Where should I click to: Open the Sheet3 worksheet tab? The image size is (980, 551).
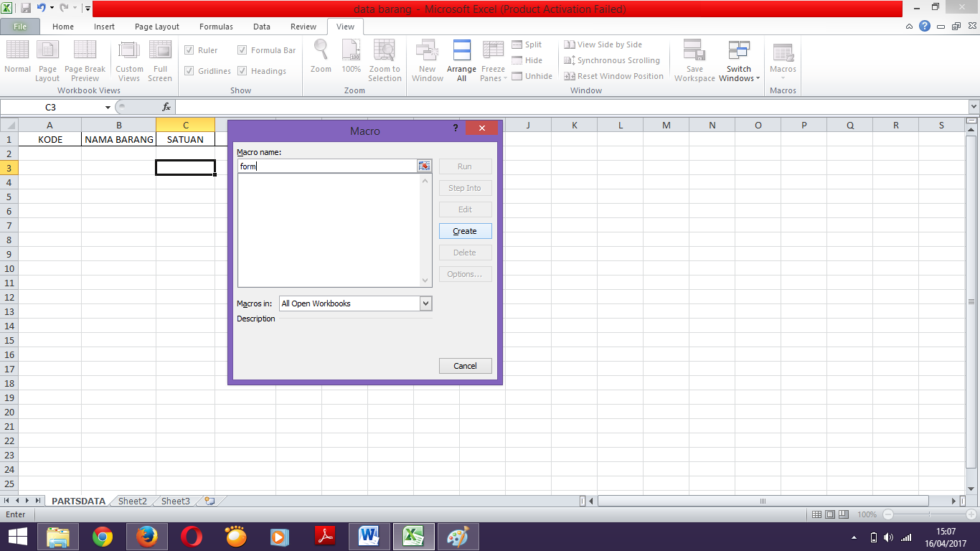[x=175, y=501]
